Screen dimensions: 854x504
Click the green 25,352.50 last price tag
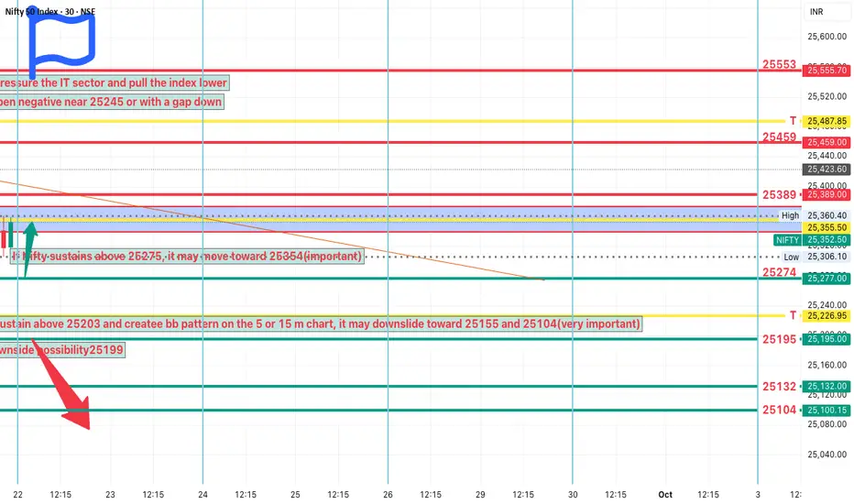[827, 240]
